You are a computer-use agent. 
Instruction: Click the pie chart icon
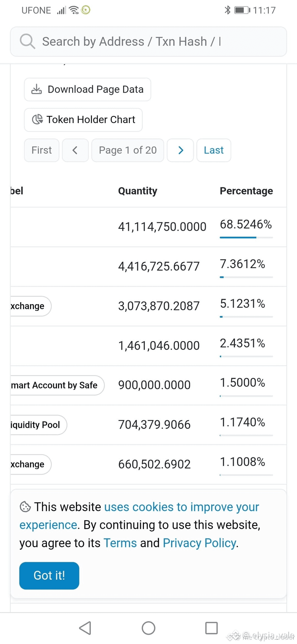click(37, 119)
